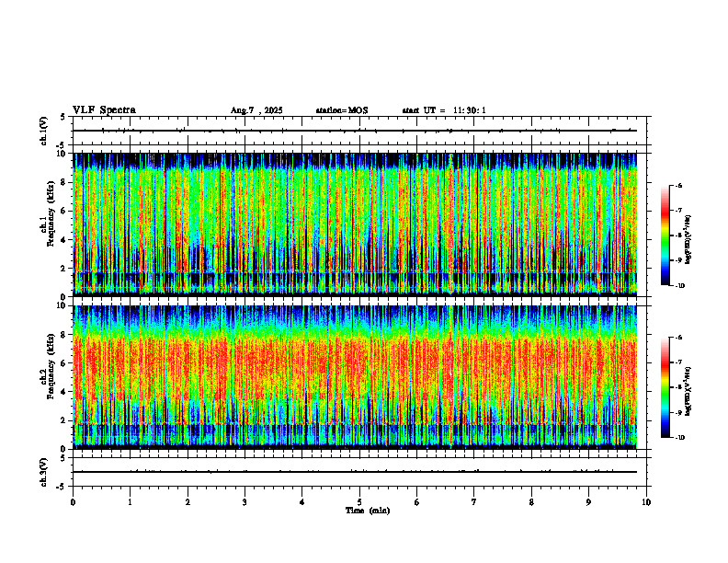Click the "VLF Spectra" plot title

104,110
